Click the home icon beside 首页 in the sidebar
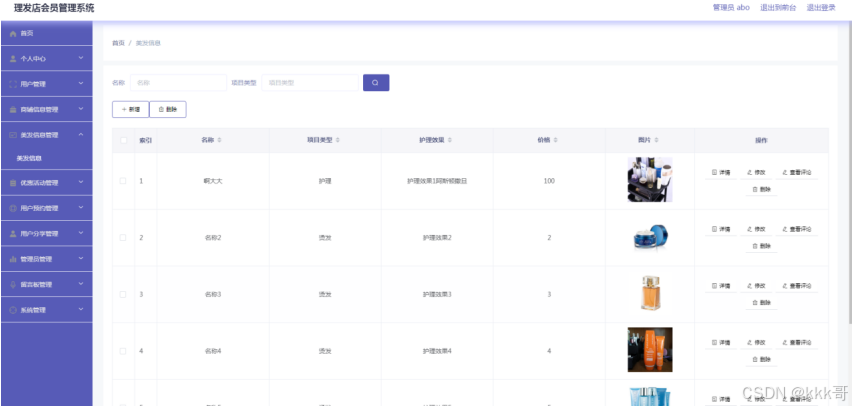This screenshot has width=852, height=408. 14,34
